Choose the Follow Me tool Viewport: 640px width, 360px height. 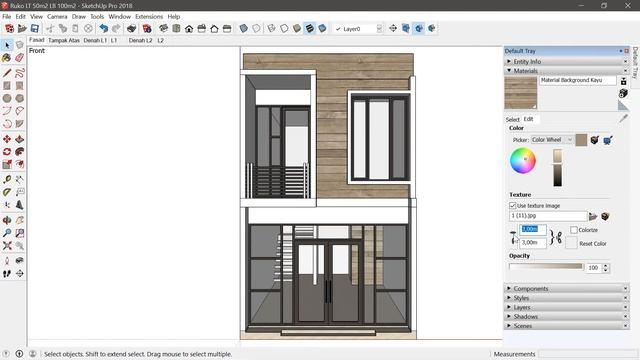[20, 152]
